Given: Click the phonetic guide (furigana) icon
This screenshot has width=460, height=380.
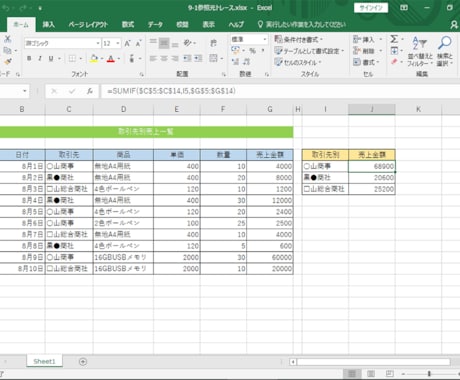Looking at the screenshot, I should (x=132, y=59).
